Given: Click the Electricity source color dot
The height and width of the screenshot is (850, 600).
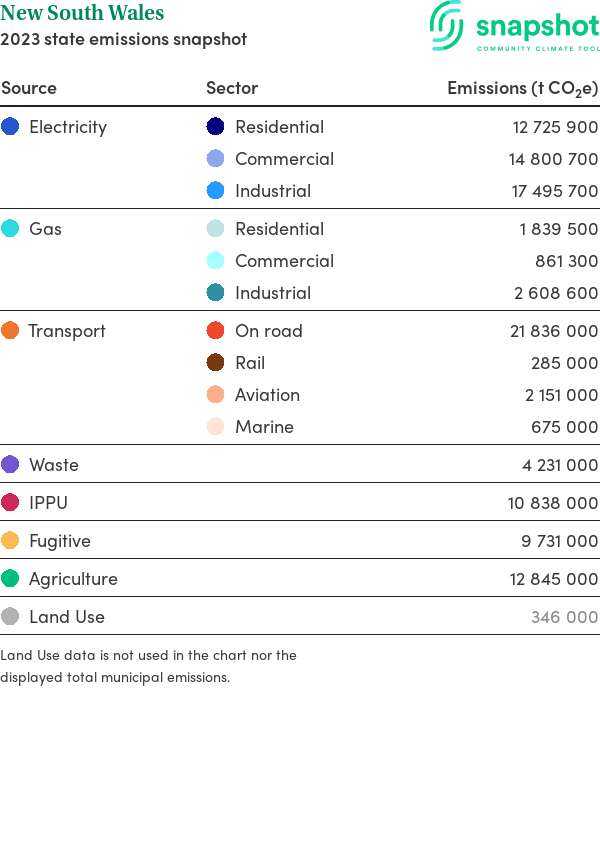Looking at the screenshot, I should (10, 127).
